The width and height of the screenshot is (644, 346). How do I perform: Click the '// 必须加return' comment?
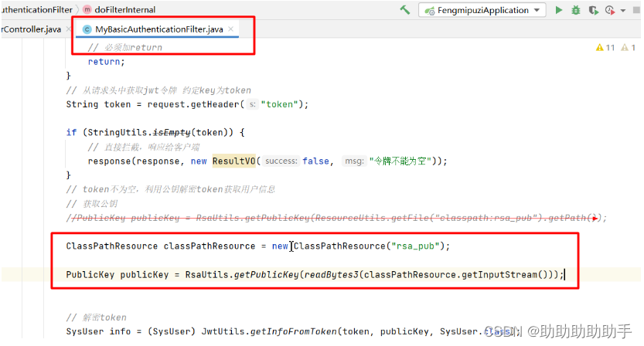point(125,48)
